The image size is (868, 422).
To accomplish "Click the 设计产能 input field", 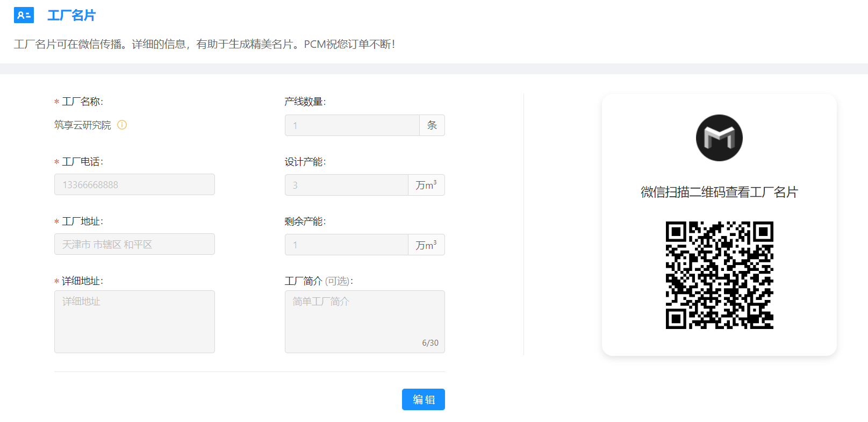I will coord(346,185).
